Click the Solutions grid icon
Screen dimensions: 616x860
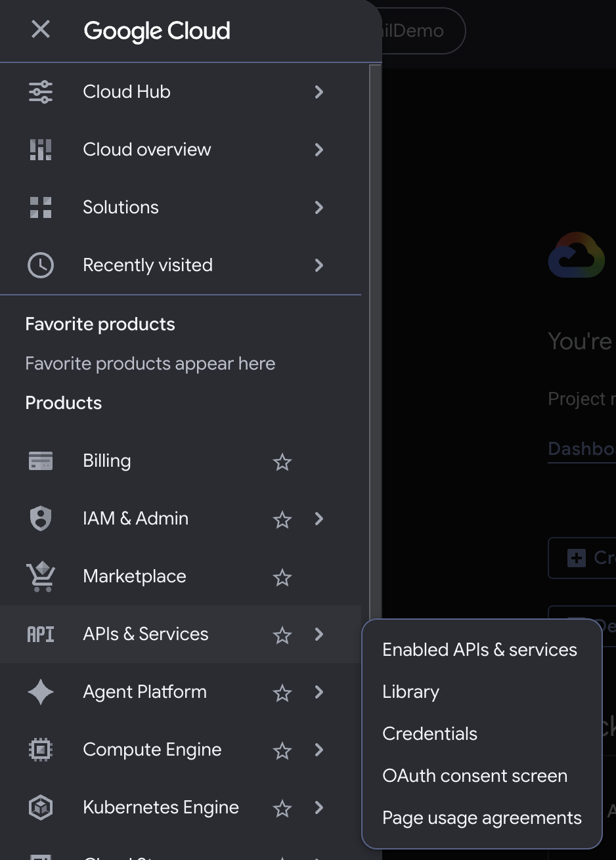(41, 207)
